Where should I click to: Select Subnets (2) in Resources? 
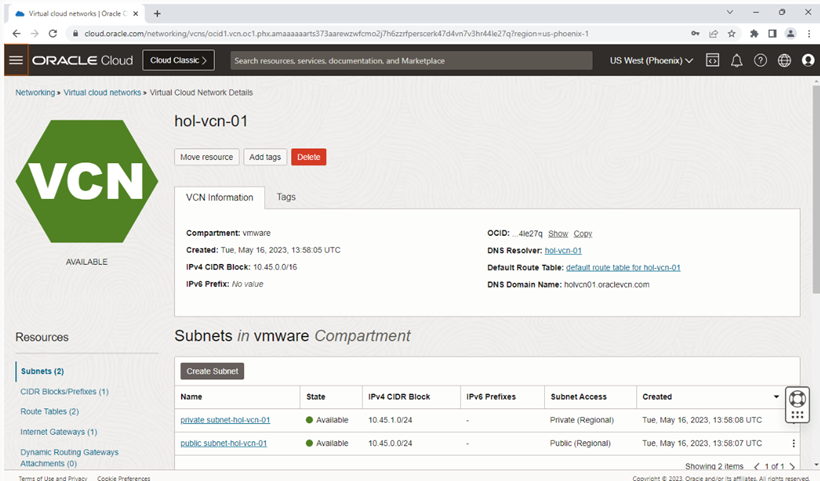click(x=42, y=371)
